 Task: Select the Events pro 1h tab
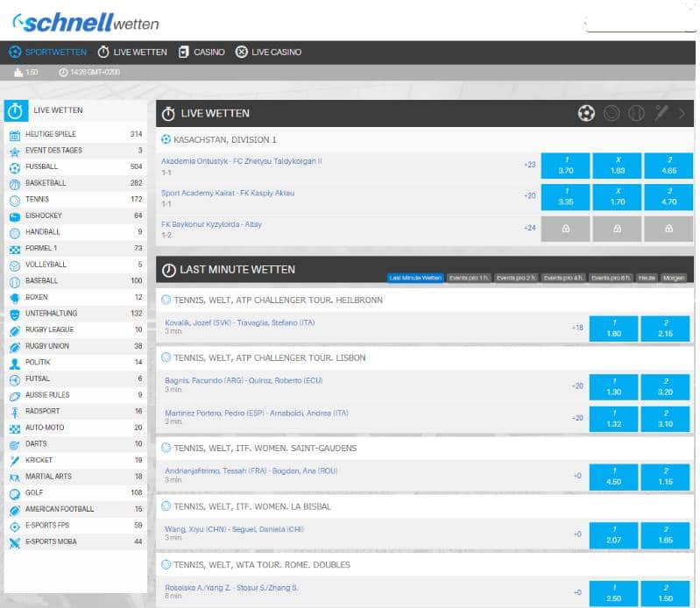point(469,278)
